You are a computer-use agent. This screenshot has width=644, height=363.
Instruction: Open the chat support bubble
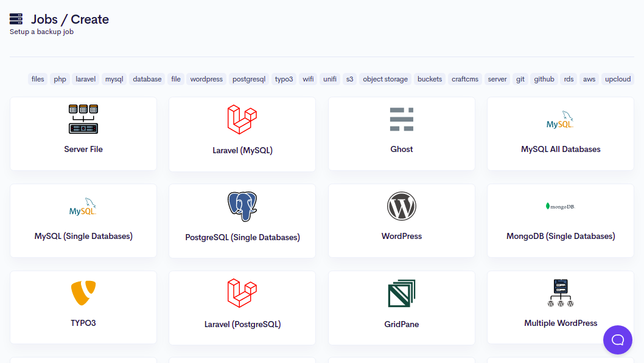618,340
